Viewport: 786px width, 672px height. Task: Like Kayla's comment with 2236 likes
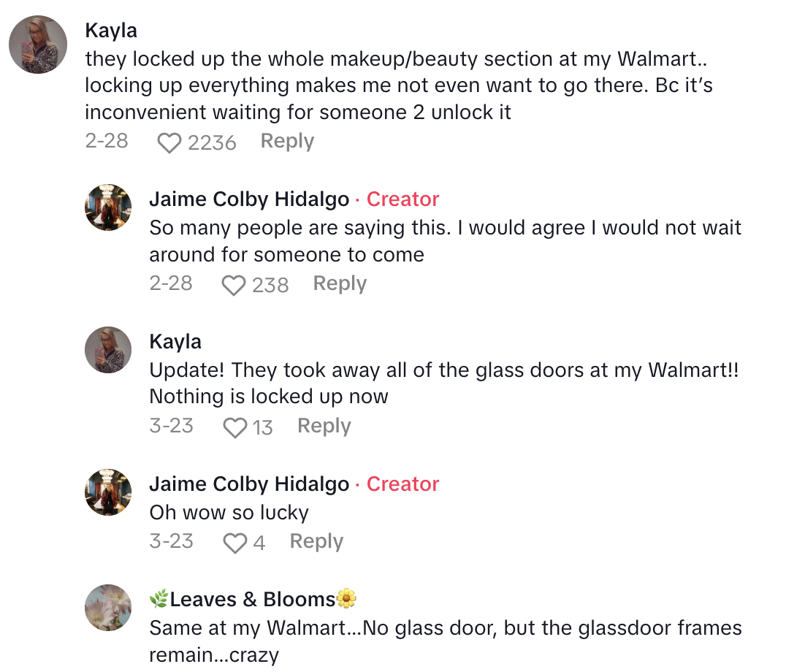point(169,142)
